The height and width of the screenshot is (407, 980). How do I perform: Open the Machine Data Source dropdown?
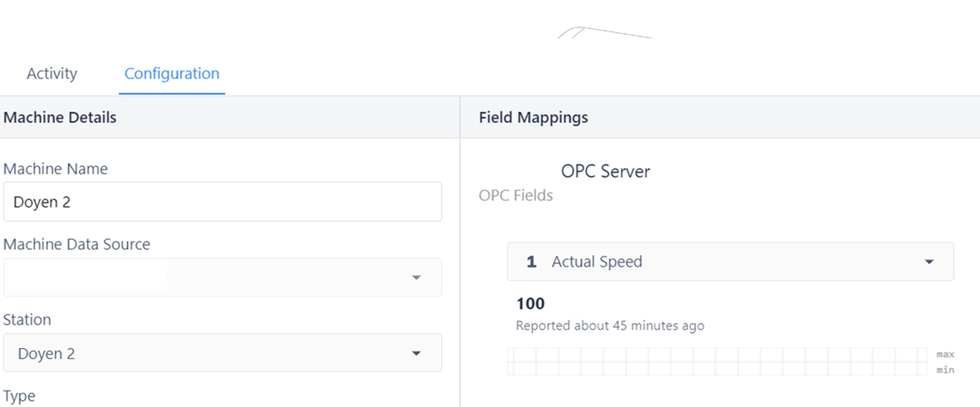click(x=223, y=277)
